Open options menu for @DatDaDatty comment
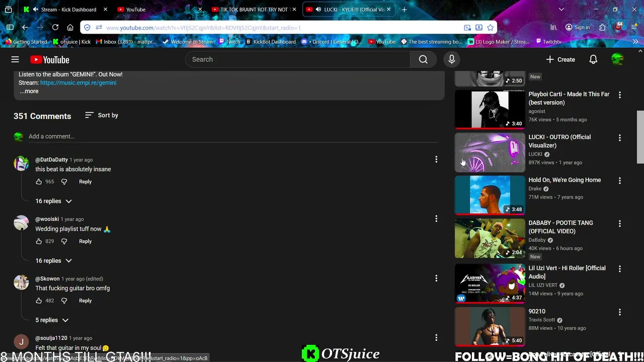Image resolution: width=644 pixels, height=362 pixels. click(x=436, y=159)
